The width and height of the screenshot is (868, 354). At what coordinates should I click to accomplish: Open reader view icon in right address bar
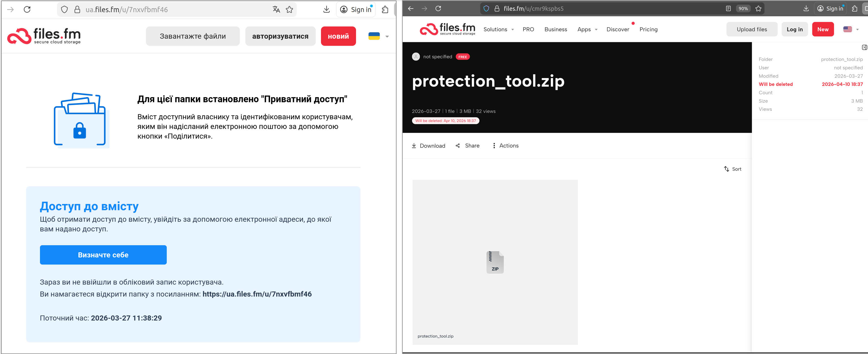coord(728,8)
